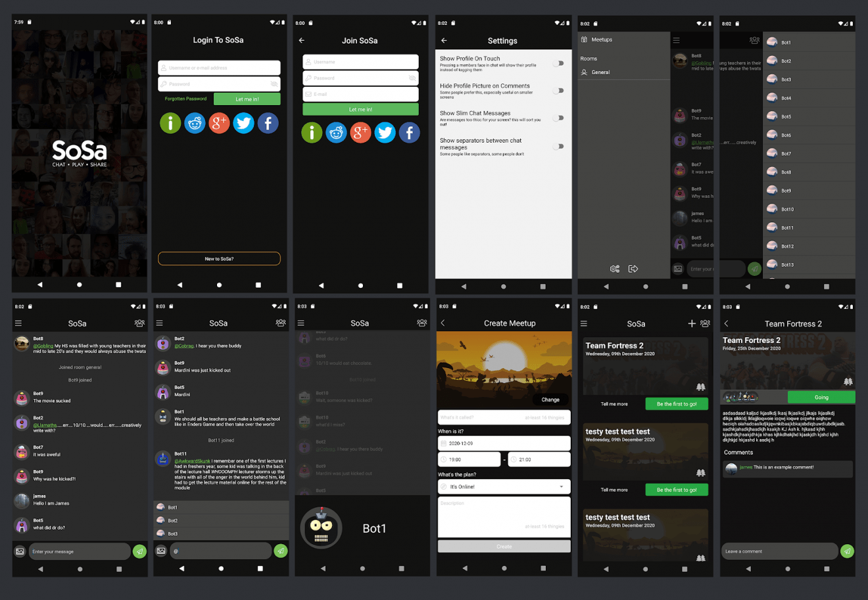Select the General room in the drawer

click(x=600, y=72)
